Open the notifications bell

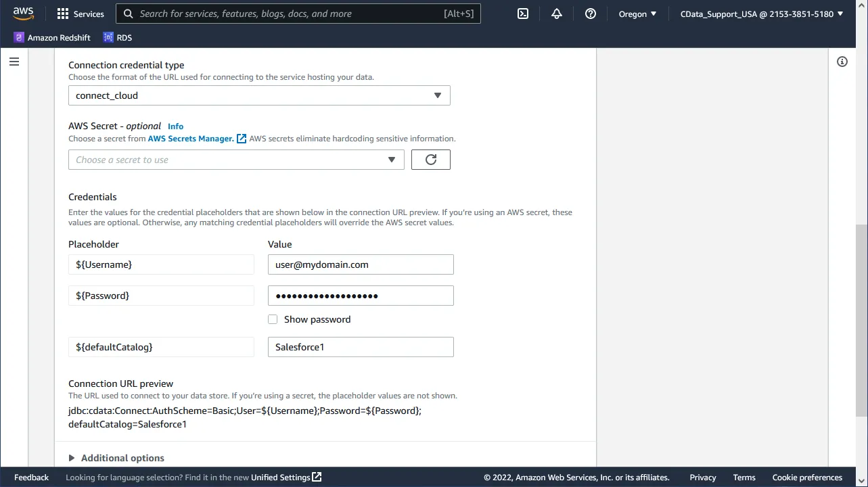point(557,14)
